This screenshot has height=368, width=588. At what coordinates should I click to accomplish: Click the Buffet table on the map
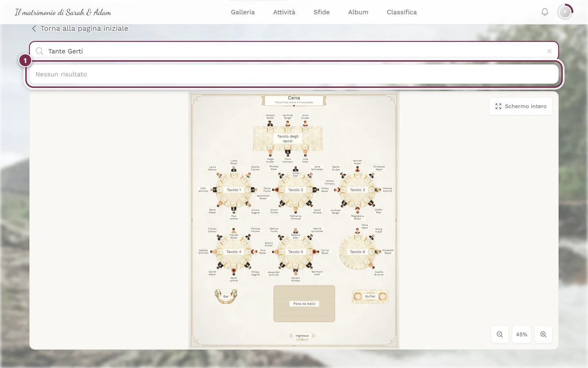point(370,296)
